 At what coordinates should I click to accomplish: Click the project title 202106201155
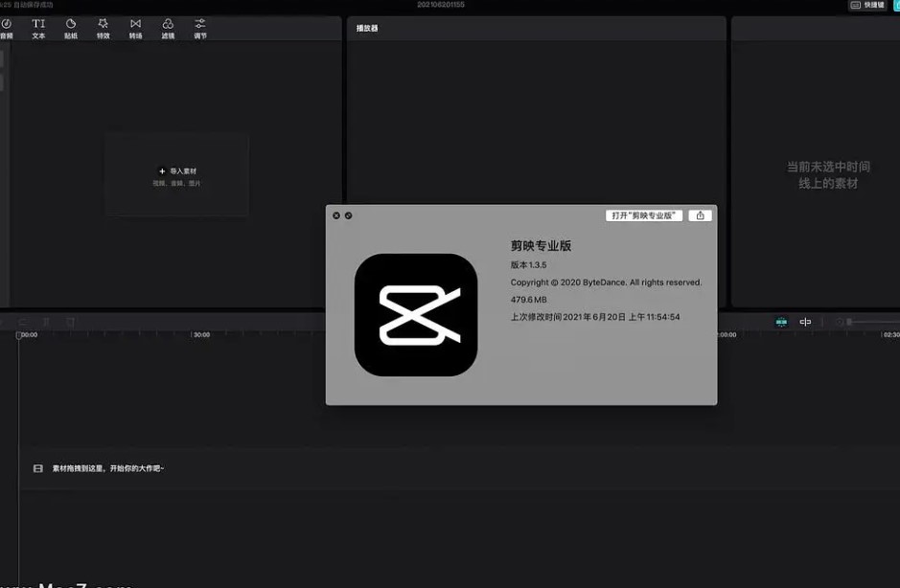point(441,5)
